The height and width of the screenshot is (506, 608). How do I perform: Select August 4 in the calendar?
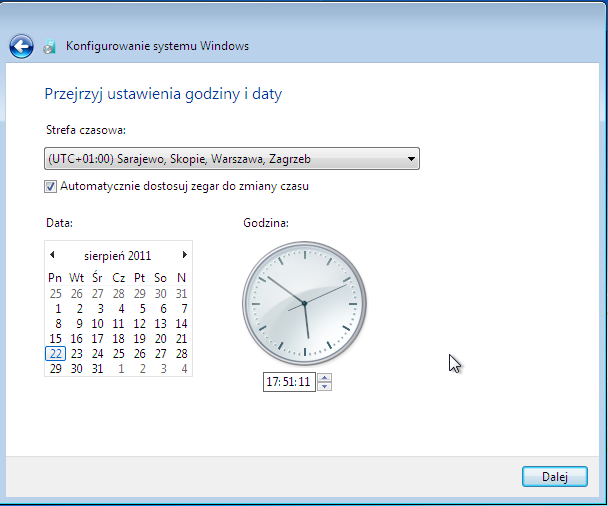pos(121,309)
